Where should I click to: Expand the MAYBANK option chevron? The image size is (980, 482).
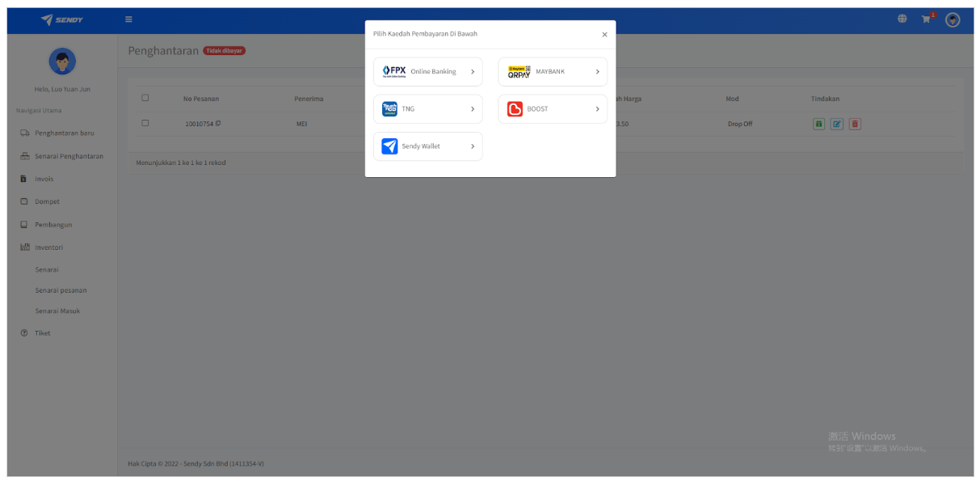tap(597, 72)
